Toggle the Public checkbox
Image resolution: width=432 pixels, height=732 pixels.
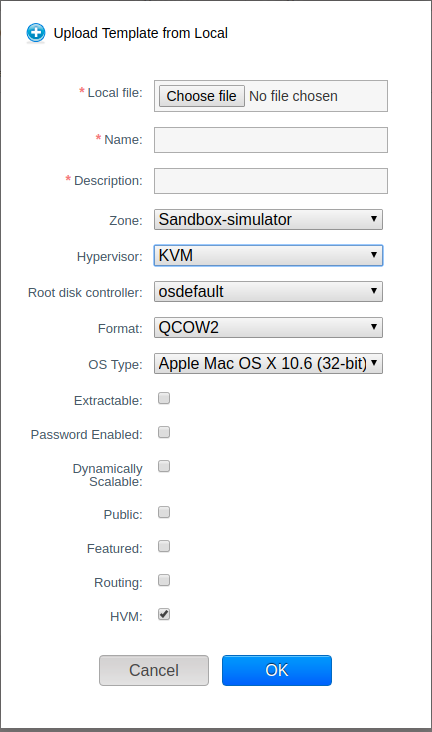pos(164,512)
